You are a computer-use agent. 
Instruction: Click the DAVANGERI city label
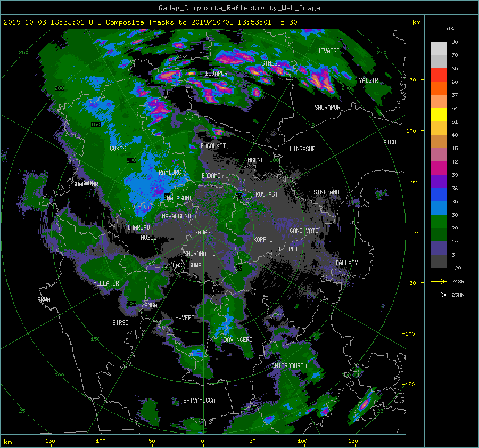click(x=238, y=340)
